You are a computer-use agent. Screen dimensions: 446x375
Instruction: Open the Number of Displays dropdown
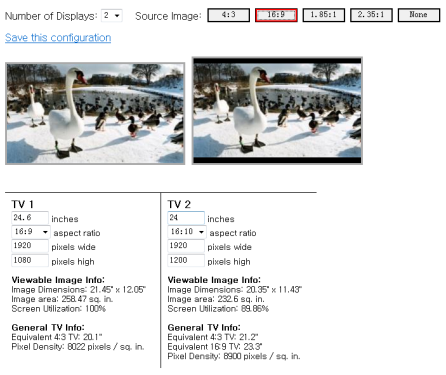tap(112, 16)
